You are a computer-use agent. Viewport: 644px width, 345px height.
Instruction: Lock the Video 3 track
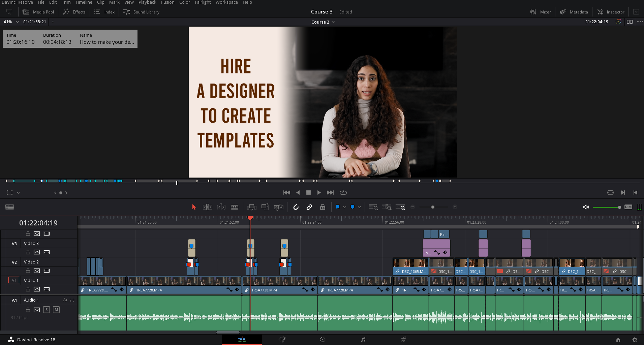[28, 252]
